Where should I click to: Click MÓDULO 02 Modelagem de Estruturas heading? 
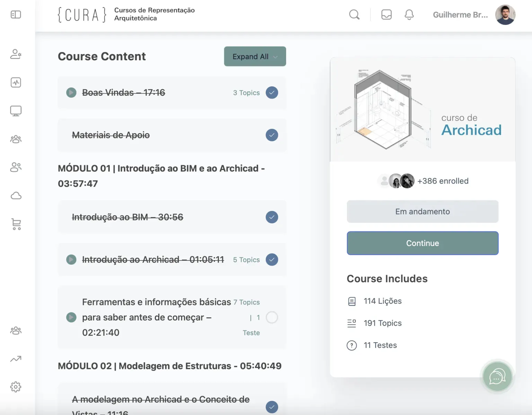pos(170,366)
